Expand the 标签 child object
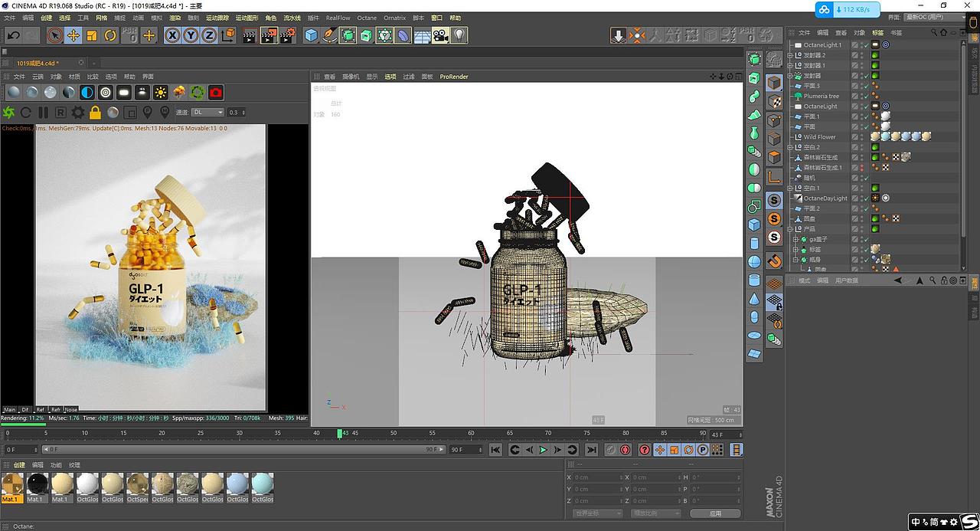The image size is (980, 531). tap(795, 249)
